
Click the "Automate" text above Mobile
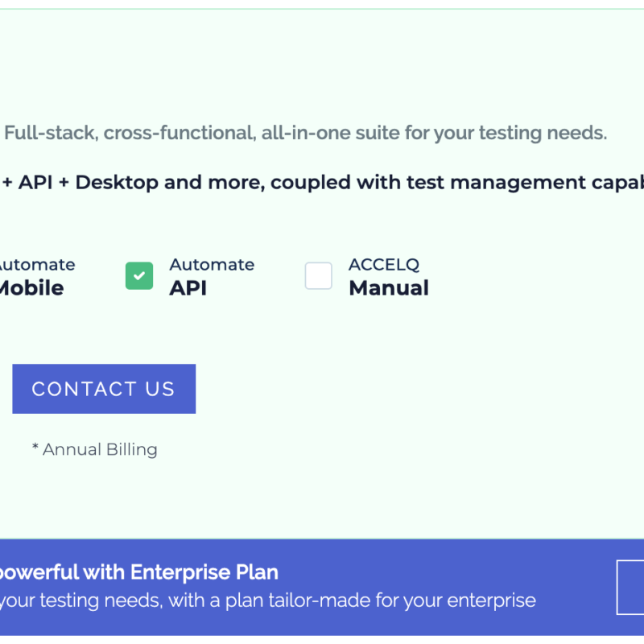coord(36,265)
